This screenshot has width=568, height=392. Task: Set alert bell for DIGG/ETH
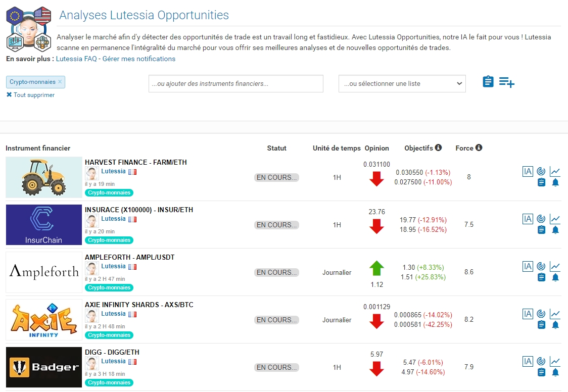pos(555,372)
